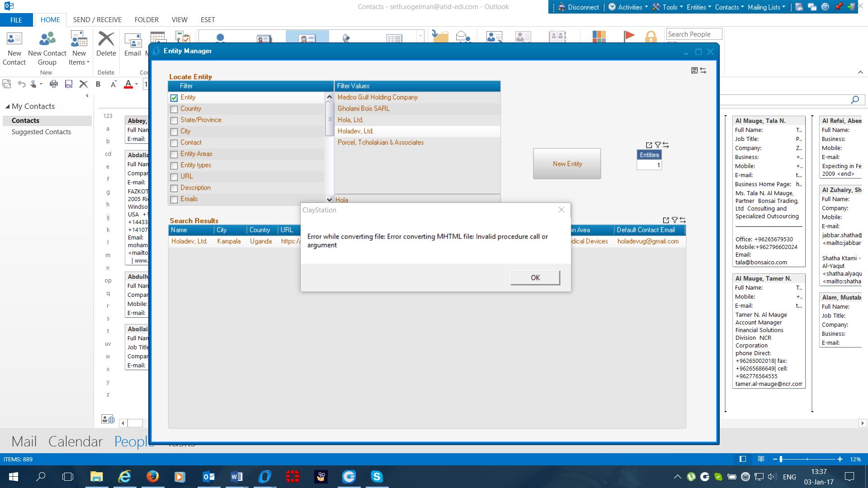Image resolution: width=868 pixels, height=488 pixels.
Task: Collapse the Outlook ribbon with the chevron
Action: coord(860,72)
